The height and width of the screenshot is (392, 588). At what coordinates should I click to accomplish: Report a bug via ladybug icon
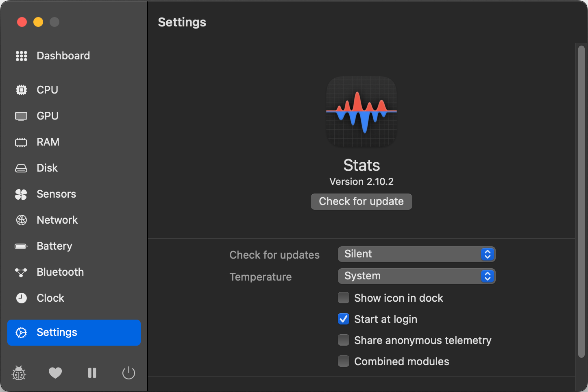click(x=19, y=373)
